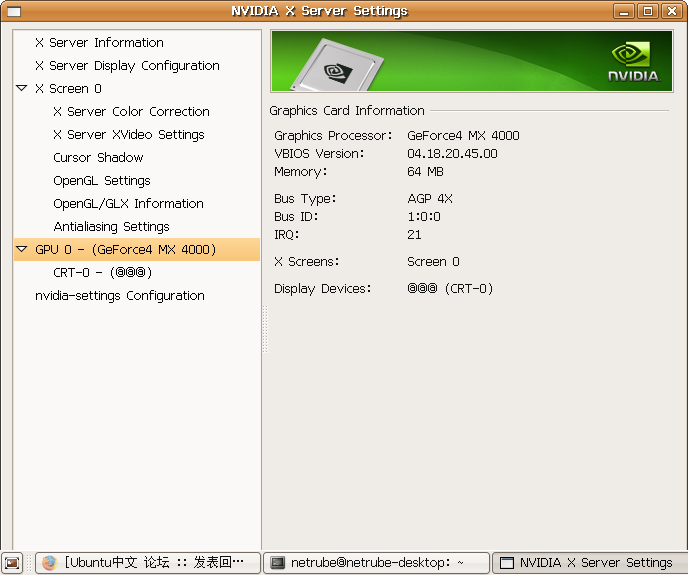Click NVIDIA window icon in taskbar button
The height and width of the screenshot is (575, 688).
(507, 563)
